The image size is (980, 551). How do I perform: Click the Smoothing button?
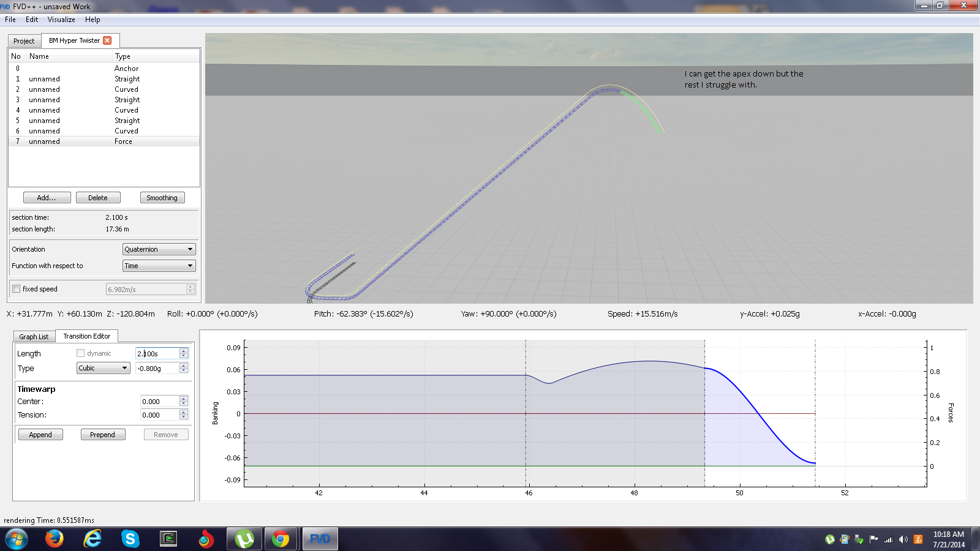[x=162, y=198]
